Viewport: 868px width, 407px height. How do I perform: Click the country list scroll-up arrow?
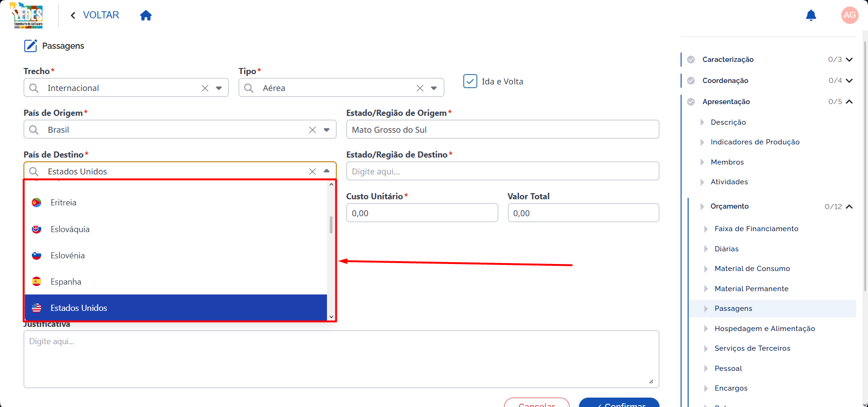331,184
